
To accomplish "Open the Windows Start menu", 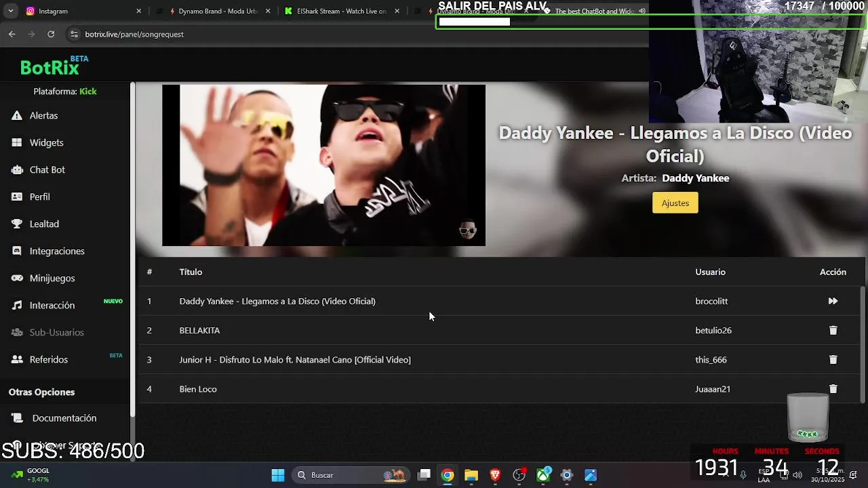I will (278, 475).
